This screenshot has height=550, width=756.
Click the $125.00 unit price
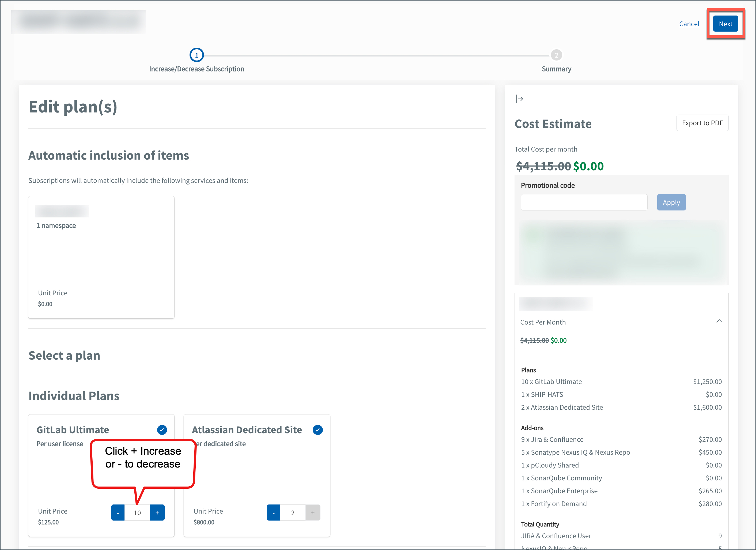click(x=48, y=522)
